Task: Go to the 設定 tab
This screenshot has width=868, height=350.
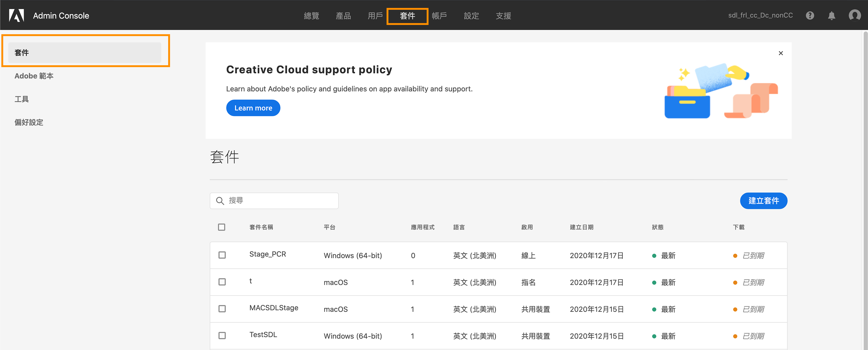Action: [x=471, y=16]
